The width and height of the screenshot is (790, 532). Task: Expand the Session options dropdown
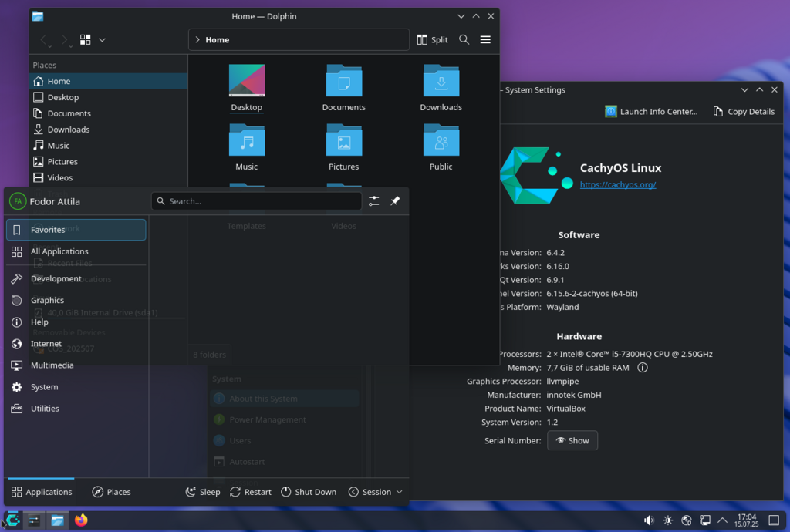[x=375, y=492]
